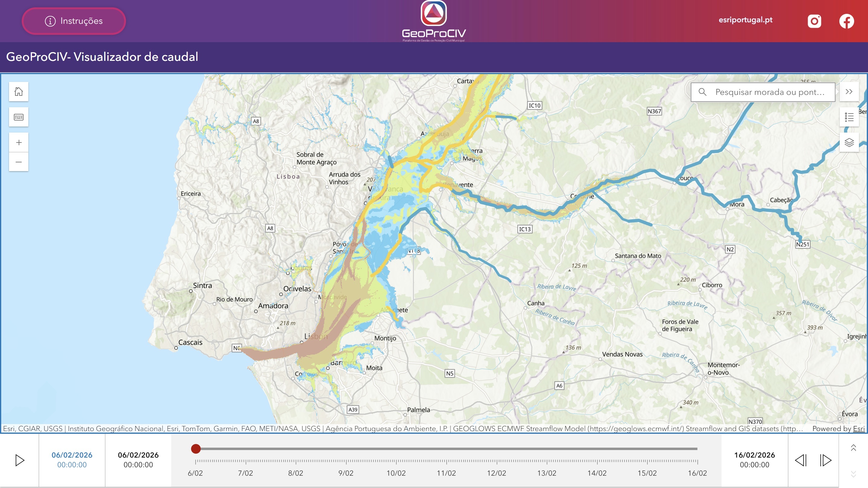This screenshot has width=868, height=488.
Task: Step to next time interval
Action: pyautogui.click(x=825, y=460)
